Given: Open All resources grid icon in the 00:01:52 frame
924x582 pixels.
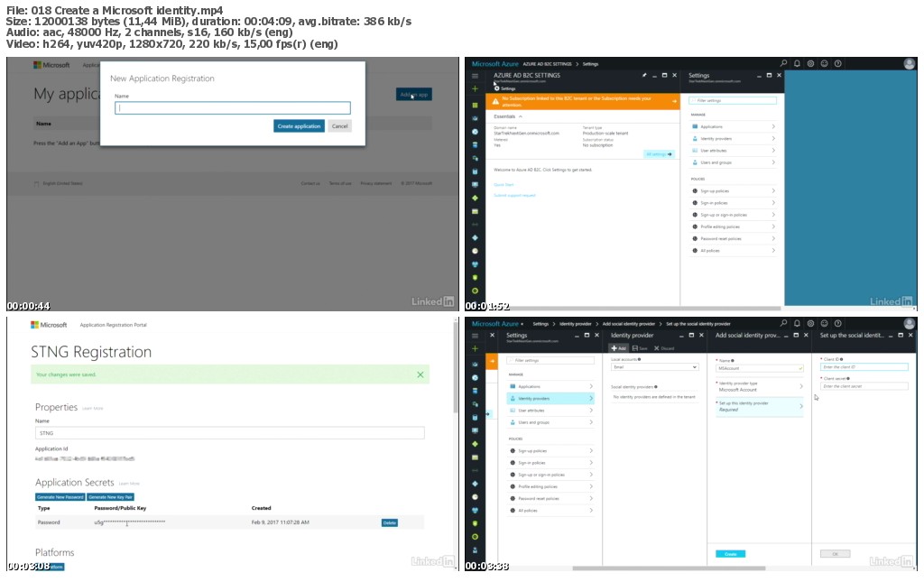Looking at the screenshot, I should click(475, 105).
